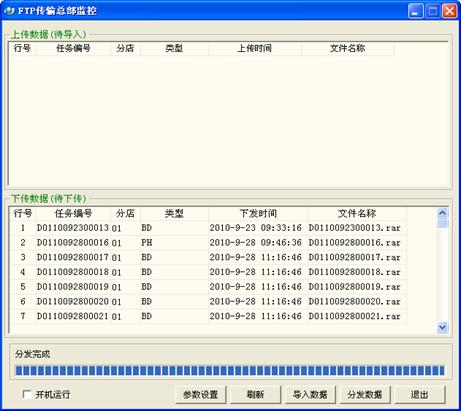This screenshot has height=411, width=461.
Task: Select row 4 task D0110092800018
Action: (x=208, y=272)
